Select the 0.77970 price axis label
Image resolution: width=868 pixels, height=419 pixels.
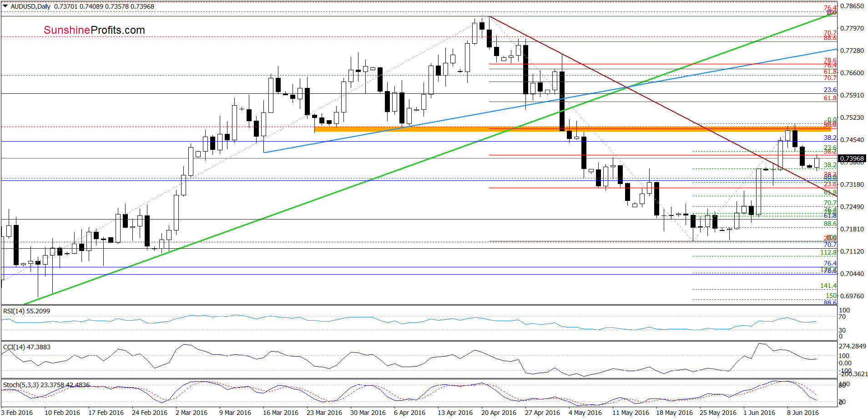852,28
